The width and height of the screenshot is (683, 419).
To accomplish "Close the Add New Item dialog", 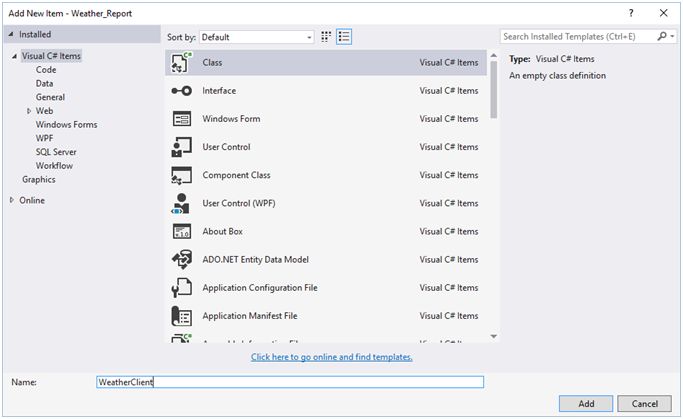I will (x=663, y=13).
